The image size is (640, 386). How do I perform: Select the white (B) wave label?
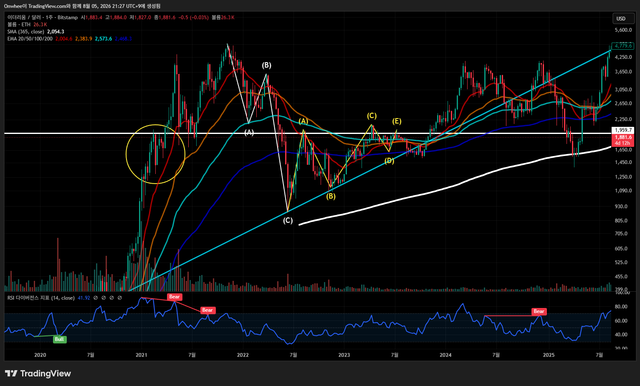tap(266, 65)
